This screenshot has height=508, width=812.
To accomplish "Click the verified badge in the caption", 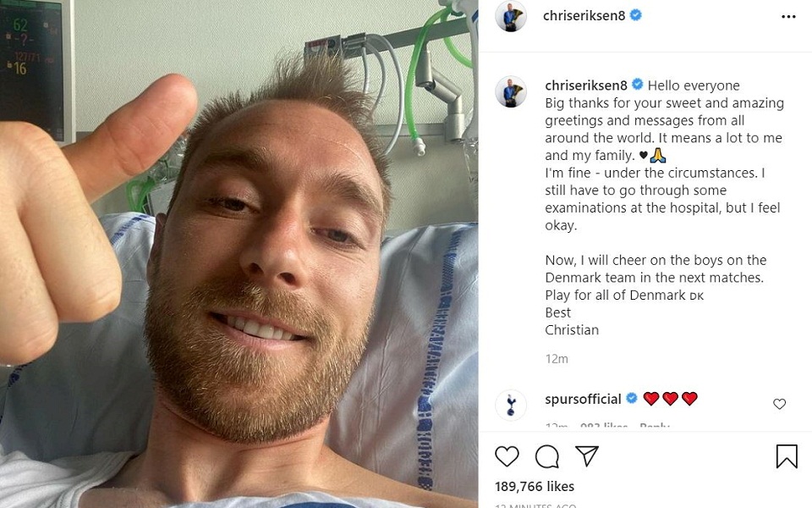I will point(638,84).
